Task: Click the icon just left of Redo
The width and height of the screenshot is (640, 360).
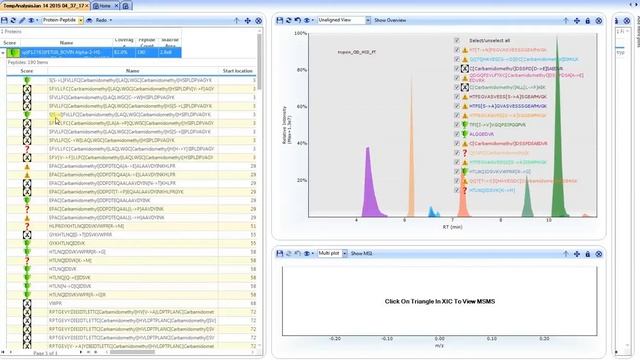Action: click(89, 20)
